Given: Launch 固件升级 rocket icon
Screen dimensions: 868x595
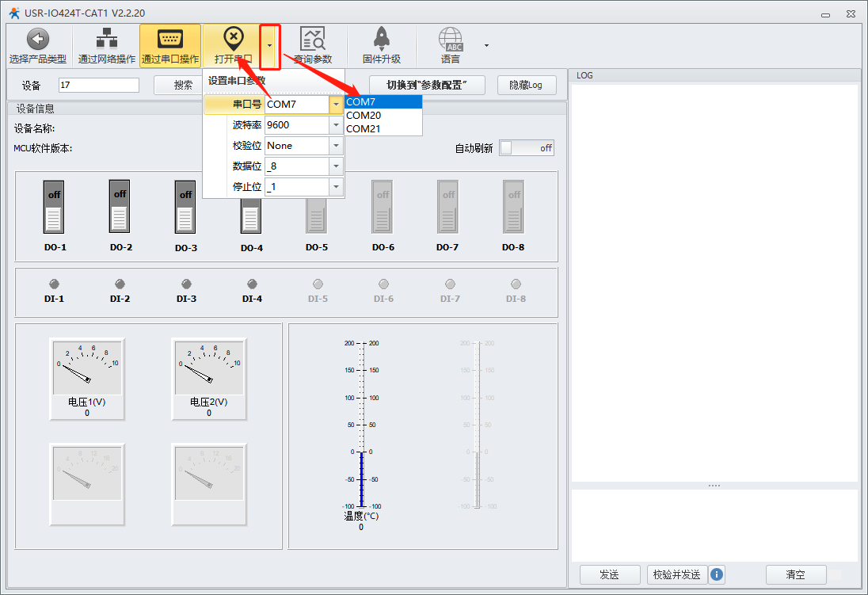Looking at the screenshot, I should (x=382, y=40).
